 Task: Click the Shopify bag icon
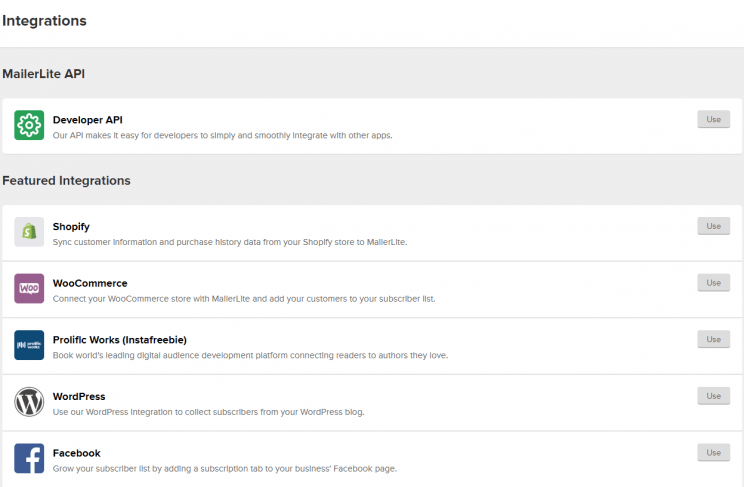pos(29,232)
